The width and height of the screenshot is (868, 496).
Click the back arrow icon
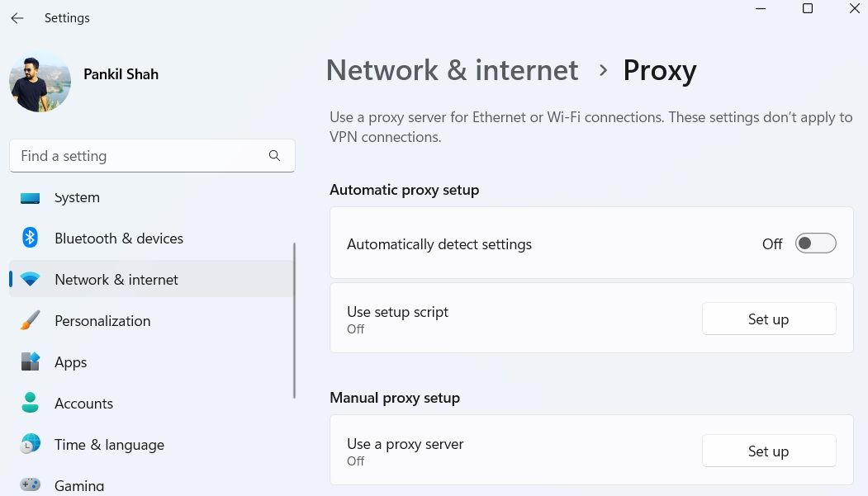(x=17, y=18)
